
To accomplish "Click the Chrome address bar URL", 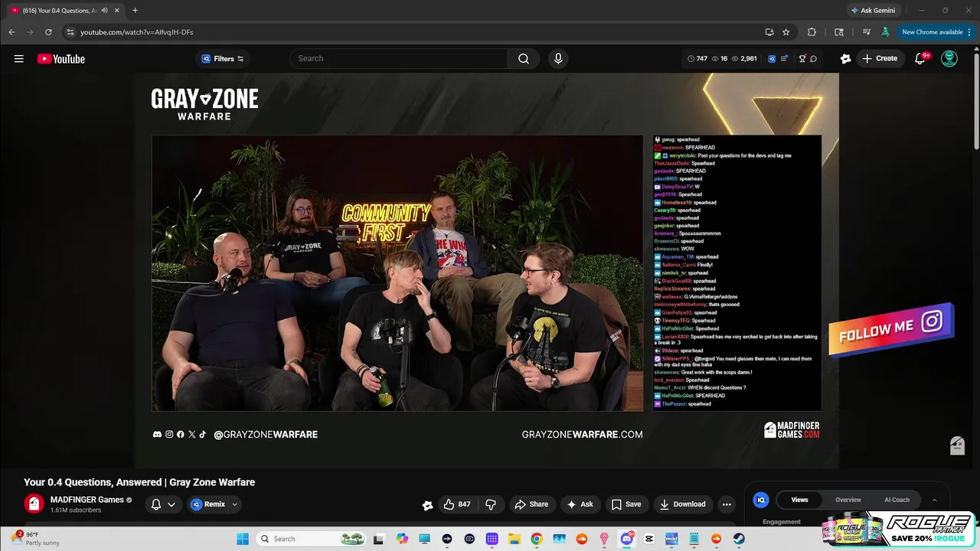I will click(136, 32).
